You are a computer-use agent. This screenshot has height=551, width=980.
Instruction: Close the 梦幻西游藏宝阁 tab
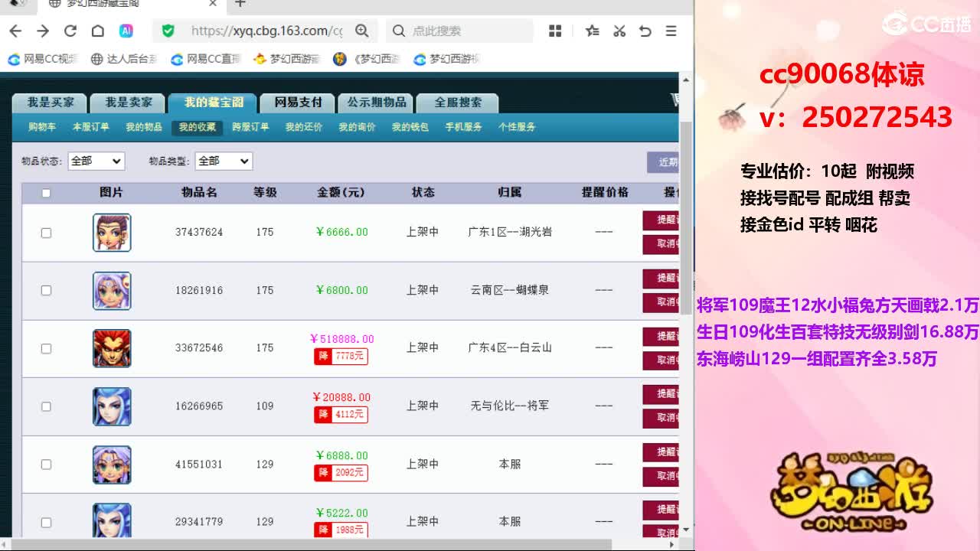[x=214, y=4]
